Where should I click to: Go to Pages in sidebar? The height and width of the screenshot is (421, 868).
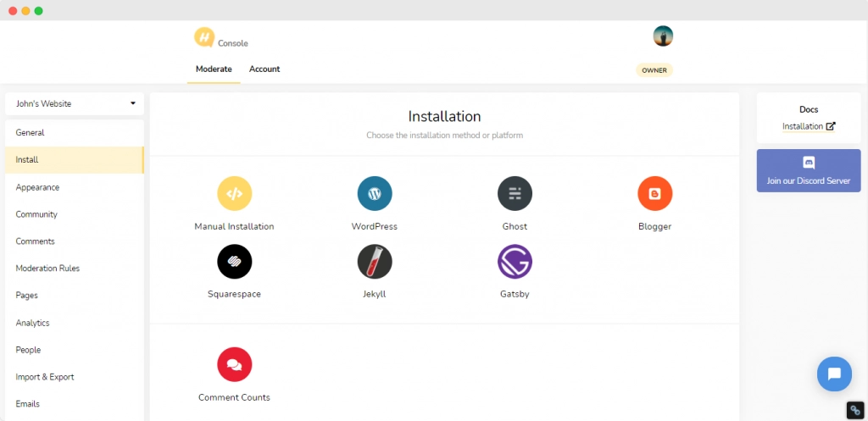tap(75, 296)
